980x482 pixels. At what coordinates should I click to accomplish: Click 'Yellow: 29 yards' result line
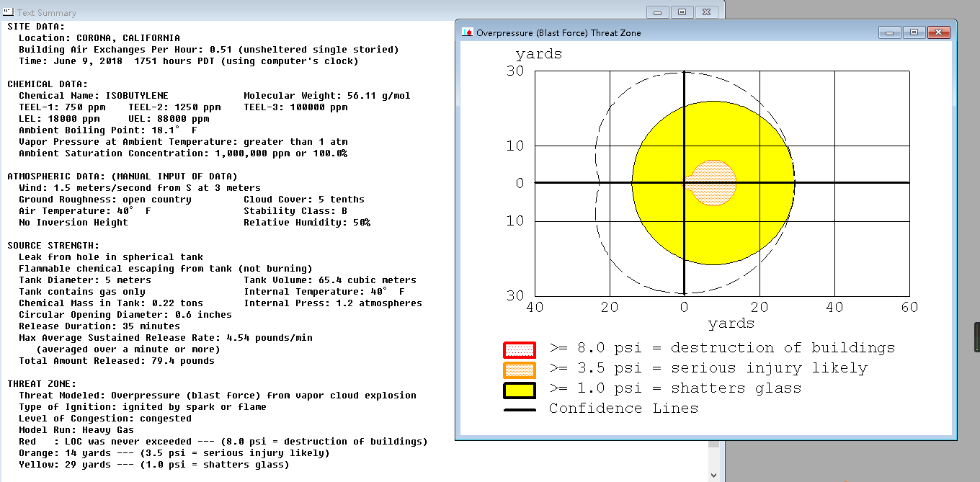click(x=154, y=465)
